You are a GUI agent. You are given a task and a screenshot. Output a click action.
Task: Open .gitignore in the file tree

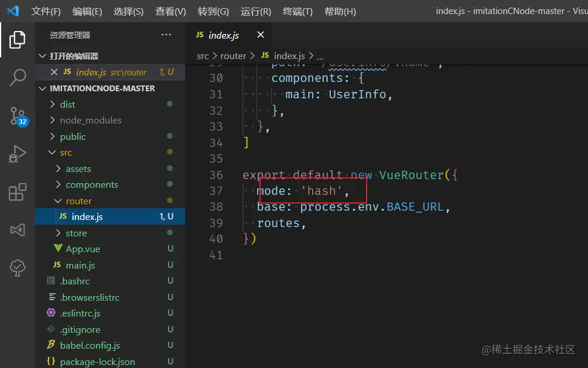[110, 329]
